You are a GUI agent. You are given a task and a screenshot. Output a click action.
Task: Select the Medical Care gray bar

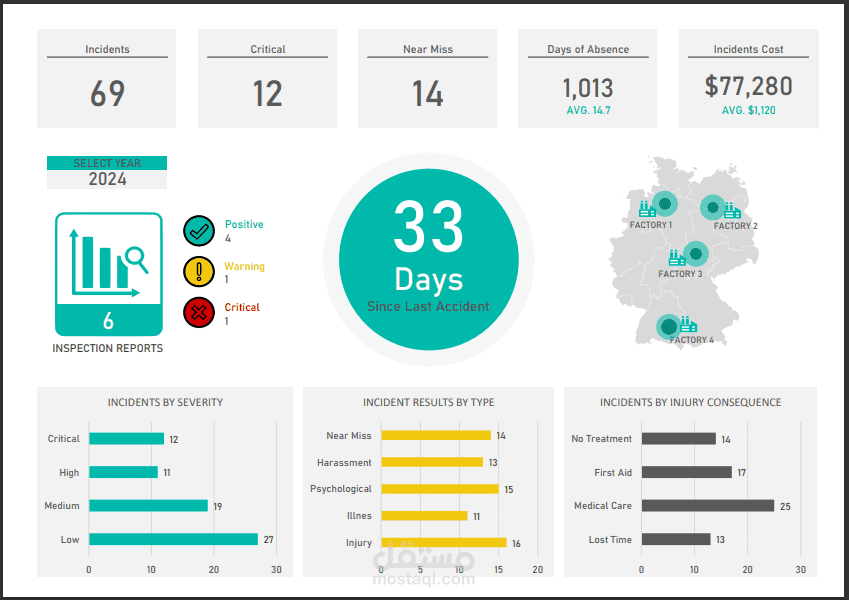(708, 506)
